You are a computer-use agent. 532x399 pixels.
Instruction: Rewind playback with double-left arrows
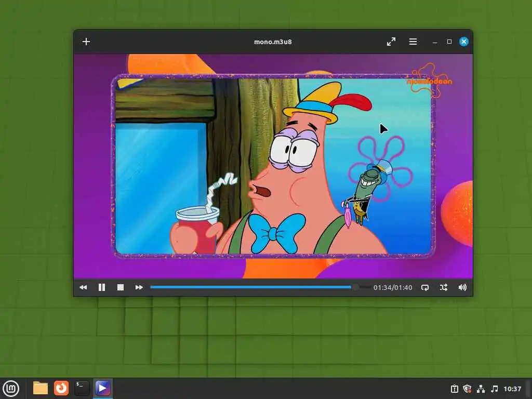[83, 287]
